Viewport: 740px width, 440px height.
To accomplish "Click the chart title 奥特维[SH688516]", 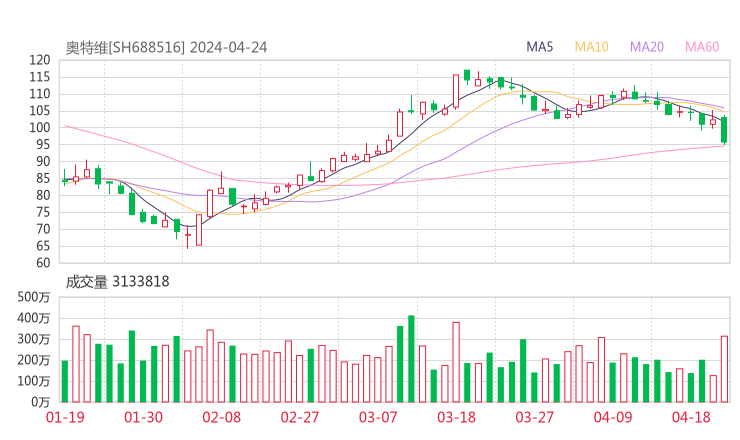I will 125,47.
